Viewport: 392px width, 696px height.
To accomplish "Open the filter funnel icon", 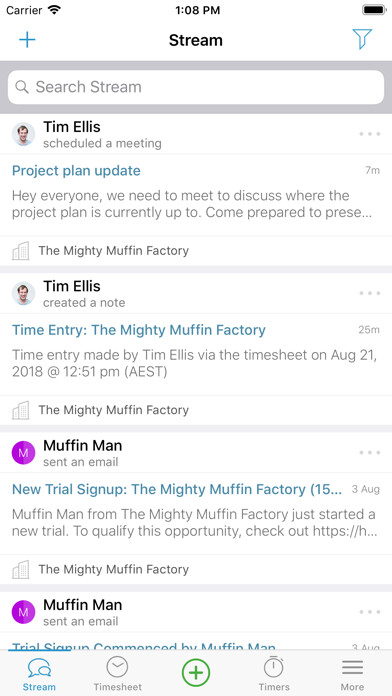I will 362,40.
